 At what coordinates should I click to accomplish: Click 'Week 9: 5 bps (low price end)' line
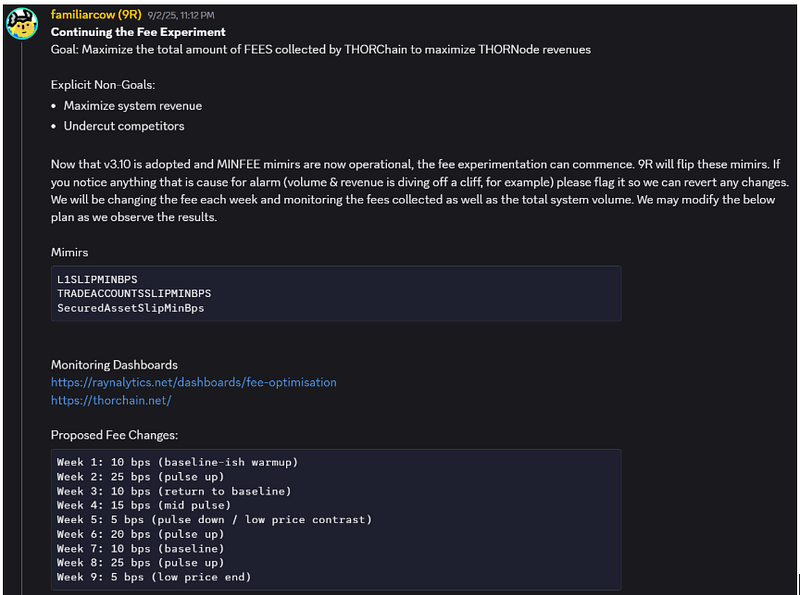pos(154,577)
